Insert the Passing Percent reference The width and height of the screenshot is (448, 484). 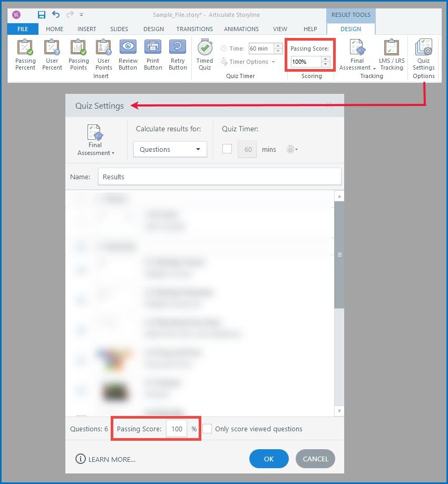25,55
